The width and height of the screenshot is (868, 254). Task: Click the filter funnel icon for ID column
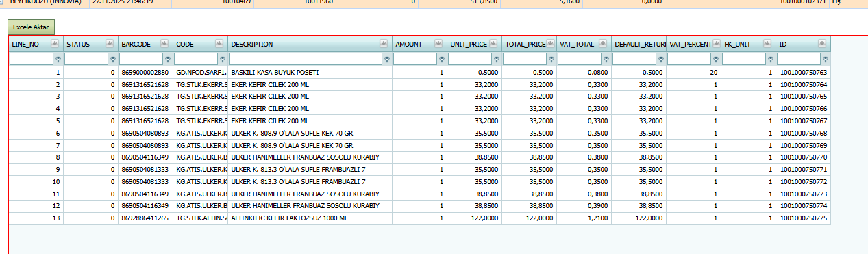pos(826,60)
